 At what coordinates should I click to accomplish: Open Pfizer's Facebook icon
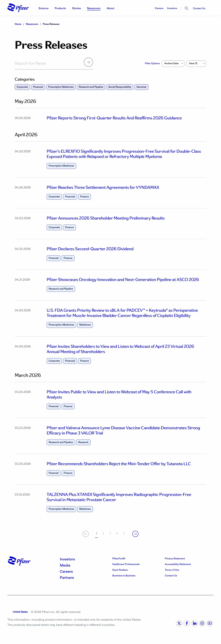coord(187,623)
